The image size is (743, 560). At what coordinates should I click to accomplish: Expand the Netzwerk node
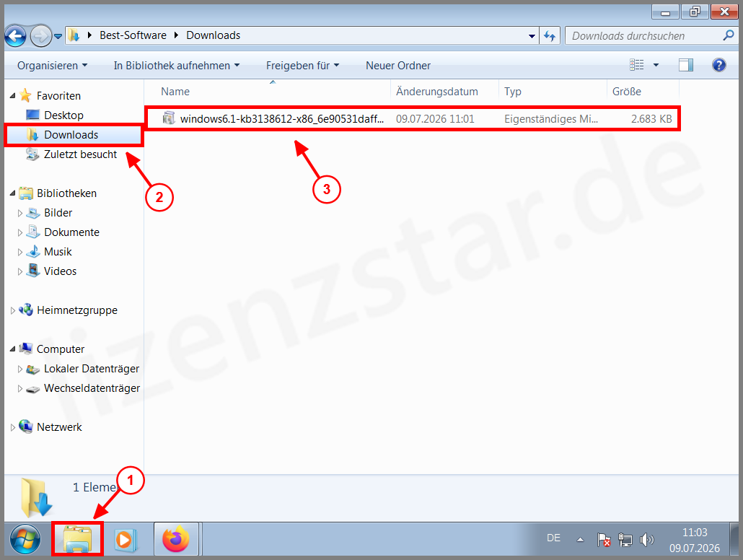pyautogui.click(x=13, y=427)
